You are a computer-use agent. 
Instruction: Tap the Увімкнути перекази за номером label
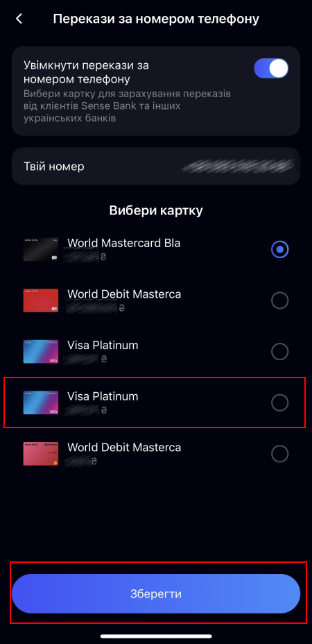click(86, 72)
